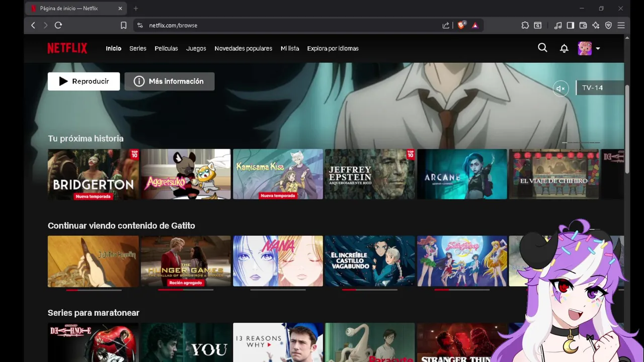Viewport: 644px width, 362px height.
Task: Click the Tu próxima historia row title
Action: click(x=86, y=138)
